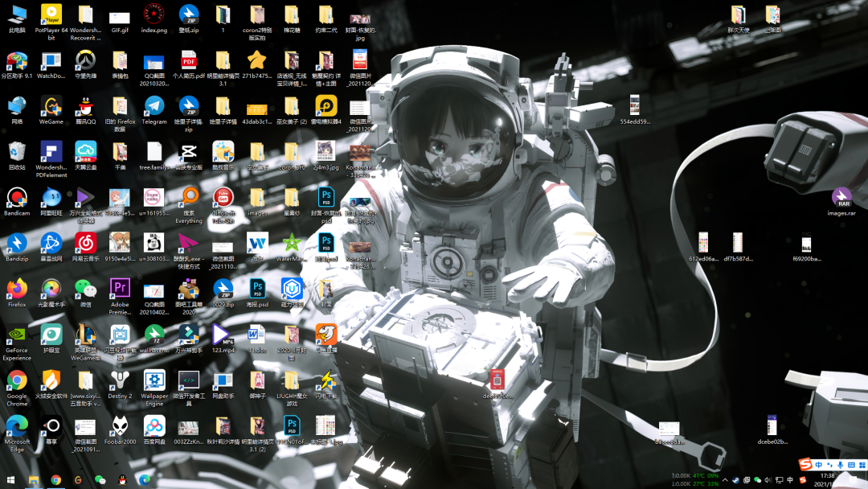
Task: Open the 阿里旺旺 shortcut
Action: click(51, 202)
